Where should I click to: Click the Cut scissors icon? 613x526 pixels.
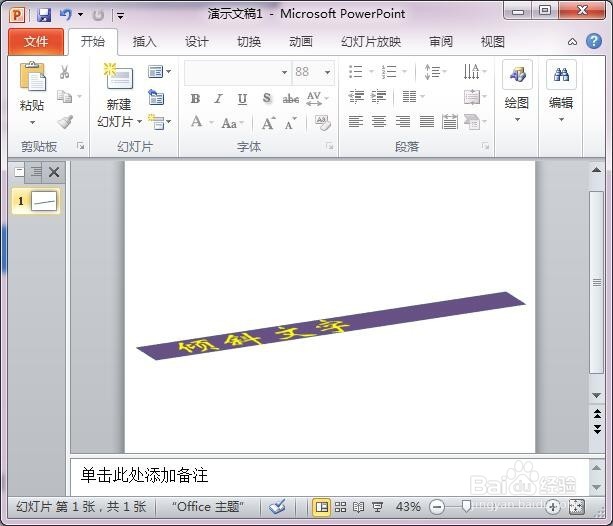pos(65,72)
